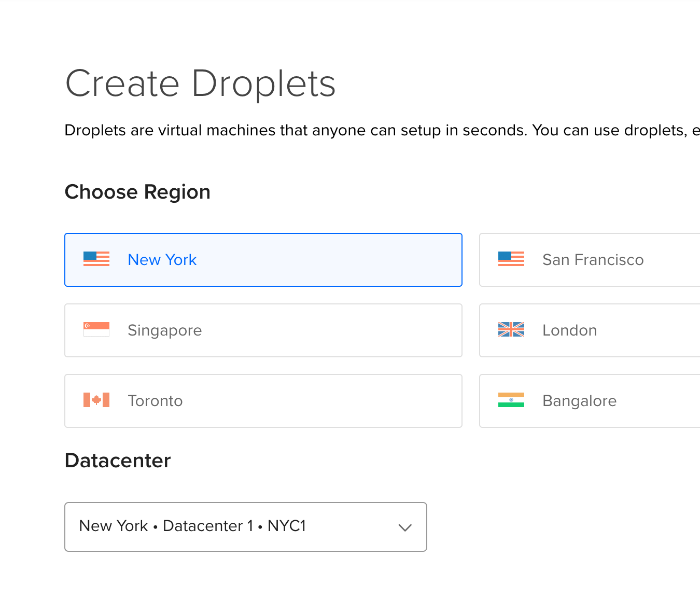Choose San Francisco as the region

pos(593,260)
